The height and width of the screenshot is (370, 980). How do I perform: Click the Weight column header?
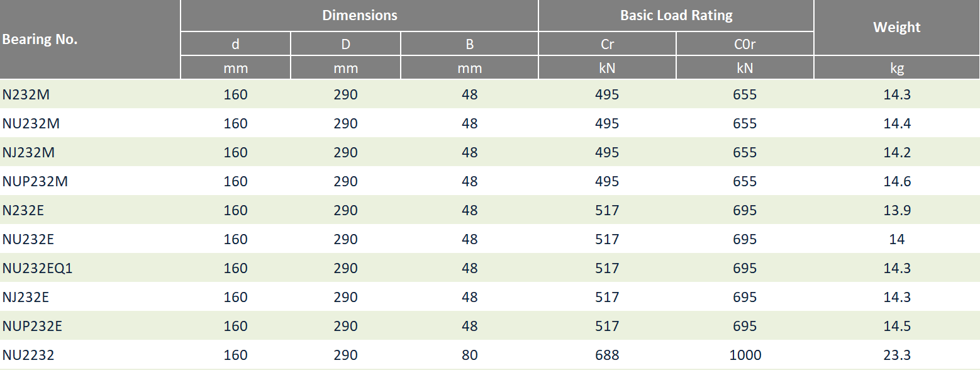pyautogui.click(x=897, y=27)
